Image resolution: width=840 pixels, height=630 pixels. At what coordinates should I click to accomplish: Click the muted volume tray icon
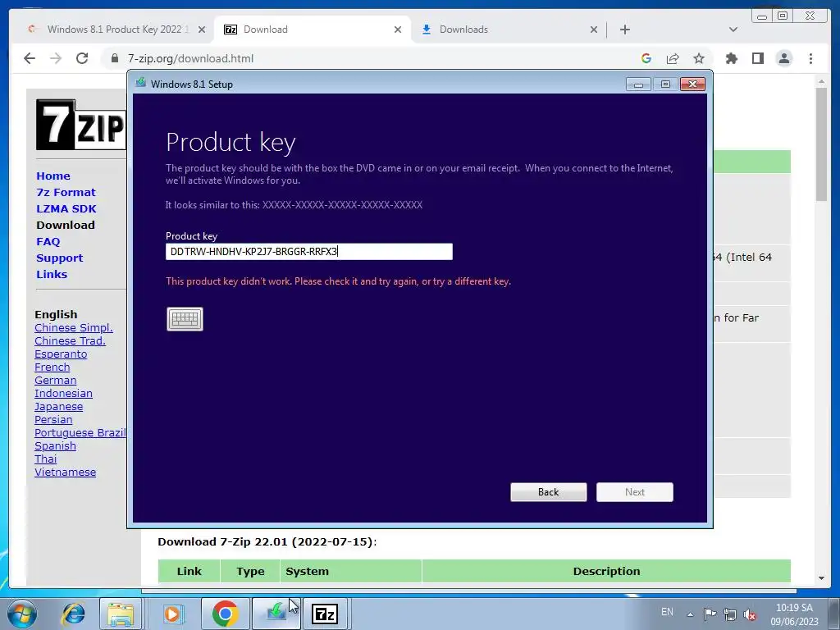750,614
